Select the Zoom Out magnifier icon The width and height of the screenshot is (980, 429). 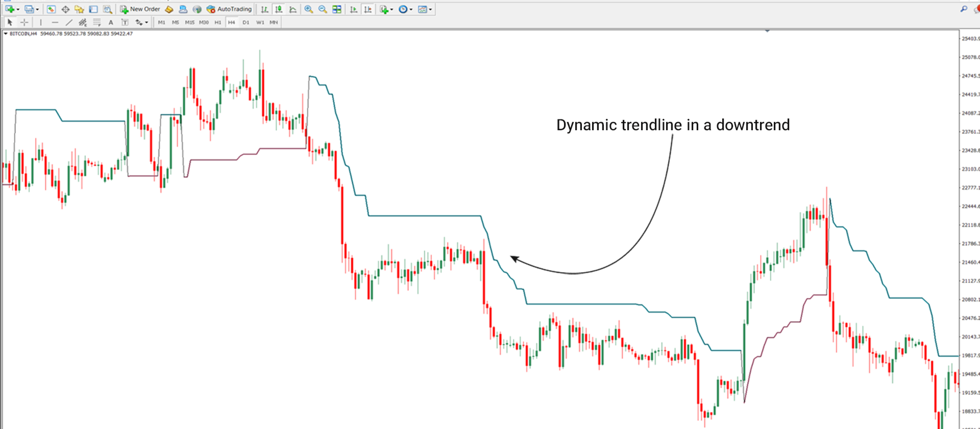(x=323, y=9)
